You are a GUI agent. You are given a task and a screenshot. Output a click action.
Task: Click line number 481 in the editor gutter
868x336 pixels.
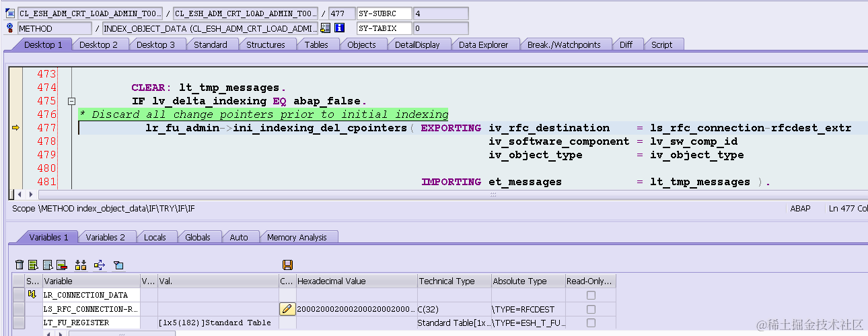[46, 182]
